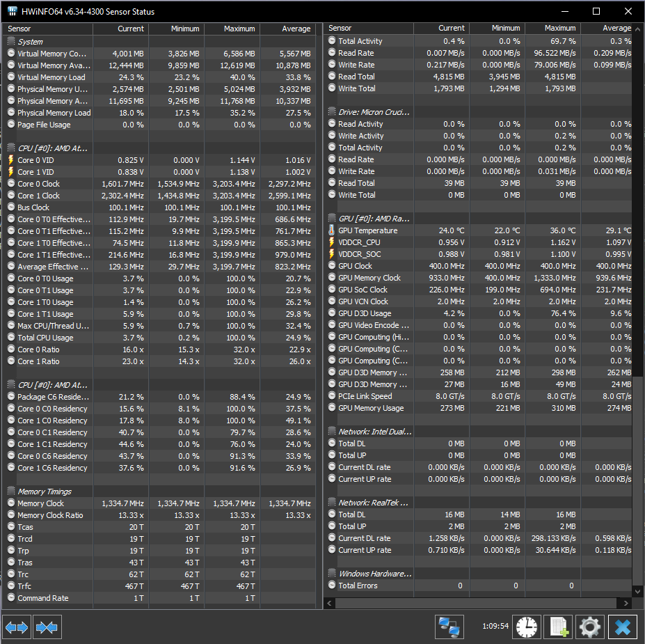Click horizontal scrollbar right arrow
645x644 pixels.
click(626, 603)
